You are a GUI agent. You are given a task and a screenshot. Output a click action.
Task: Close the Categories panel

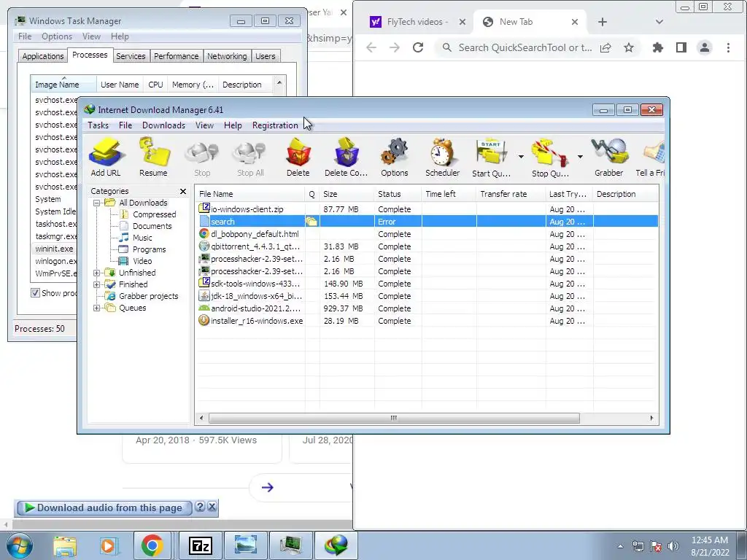(x=183, y=191)
